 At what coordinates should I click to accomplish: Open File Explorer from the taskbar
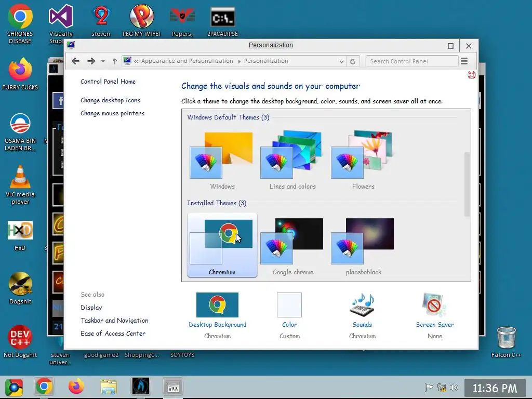(109, 387)
